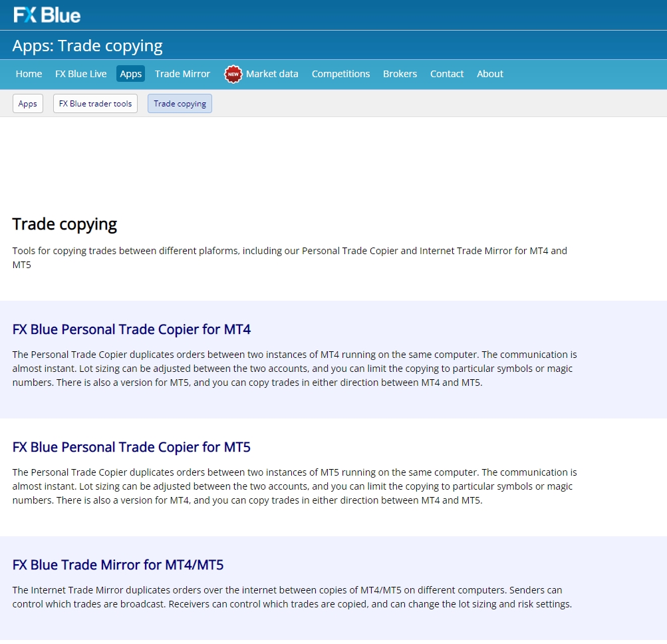The image size is (667, 644).
Task: Open the Brokers menu item
Action: point(400,74)
